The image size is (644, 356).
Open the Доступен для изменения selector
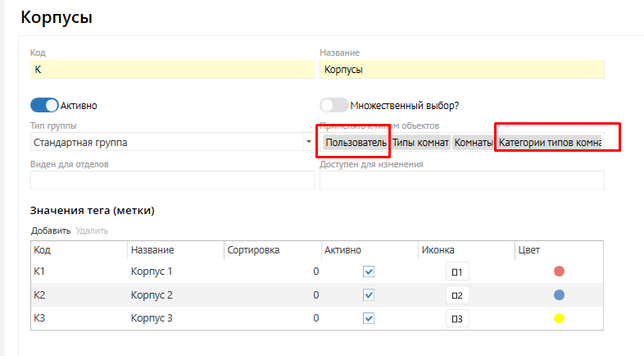pyautogui.click(x=461, y=180)
